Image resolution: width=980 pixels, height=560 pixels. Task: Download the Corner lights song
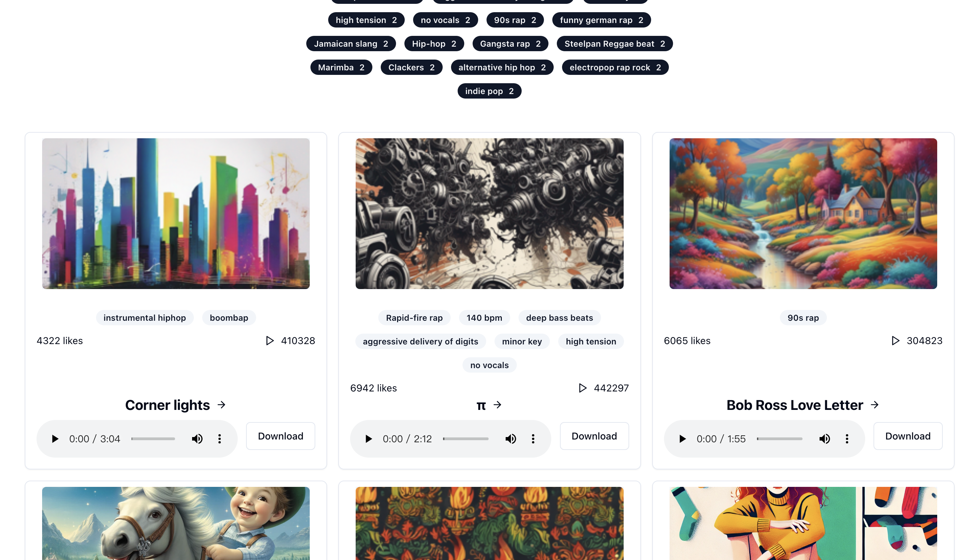(x=280, y=436)
